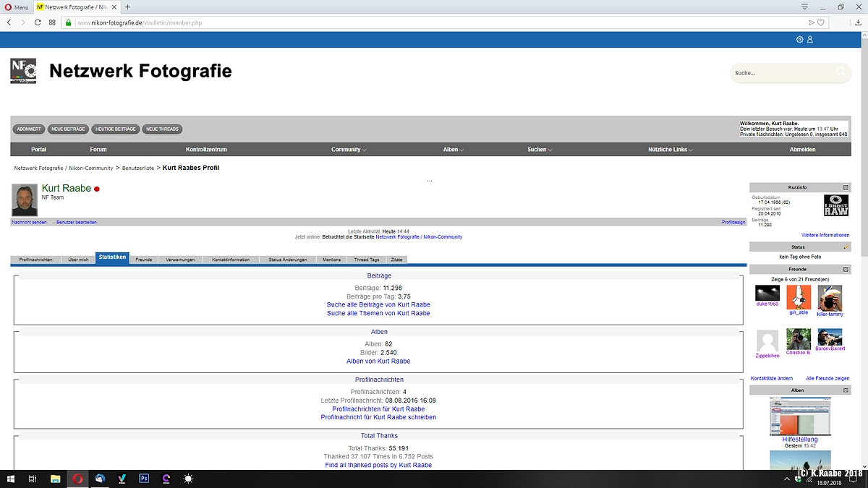This screenshot has height=488, width=868.
Task: Open the Hilfestellung album thumbnail
Action: coord(800,416)
